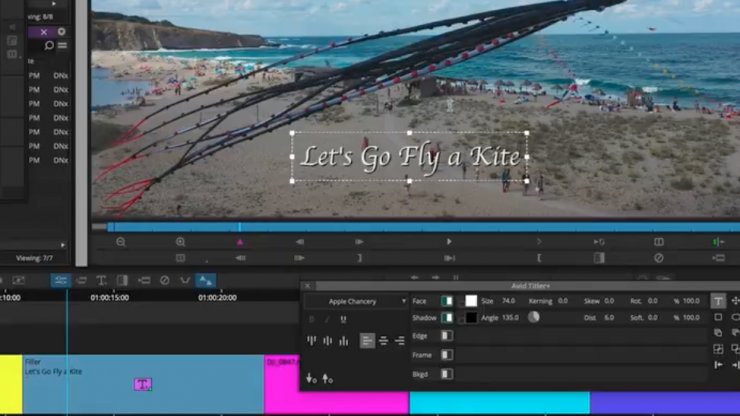Open the Apple Chancery font dropdown
740x416 pixels.
356,301
